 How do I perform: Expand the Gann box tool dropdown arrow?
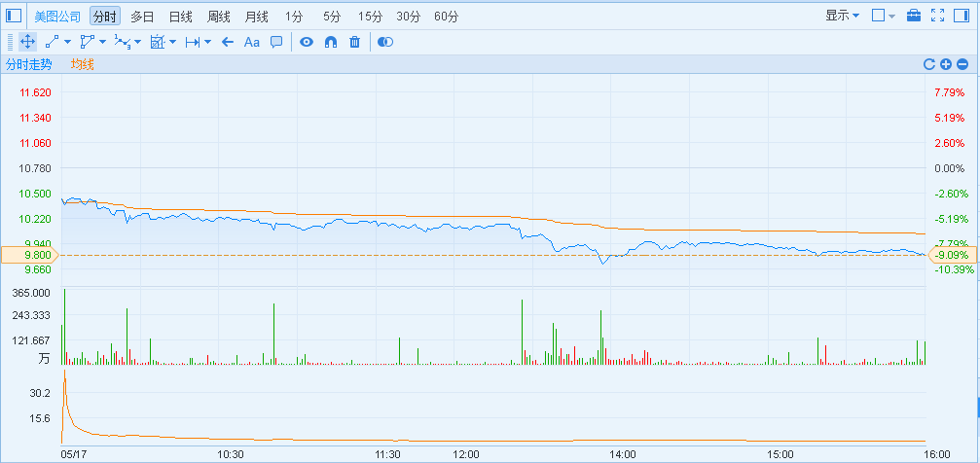click(172, 43)
